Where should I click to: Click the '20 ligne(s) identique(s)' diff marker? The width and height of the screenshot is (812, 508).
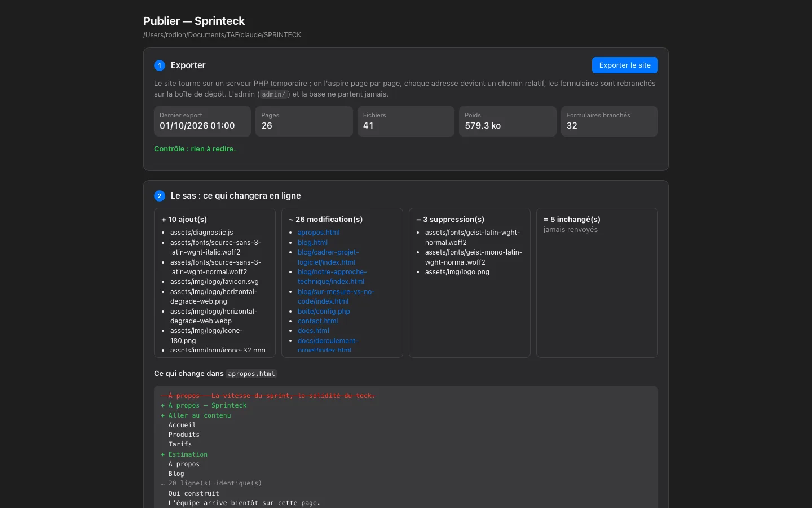pos(211,483)
